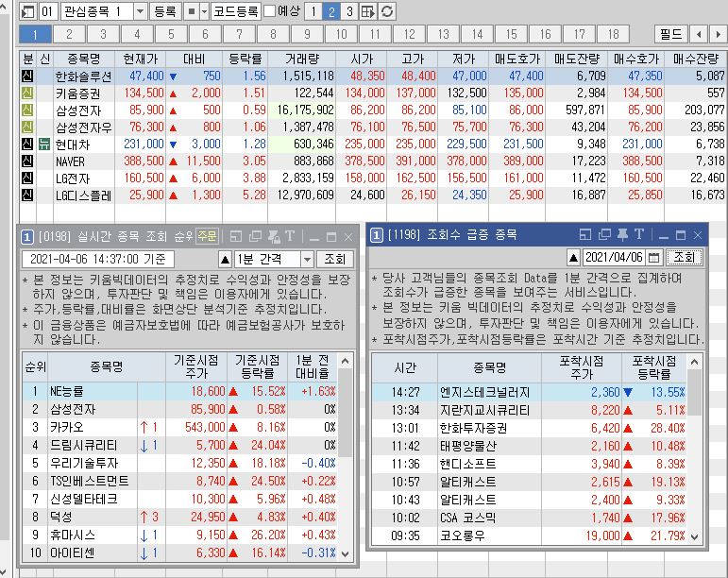
Task: Click the black square marker button
Action: tap(191, 11)
